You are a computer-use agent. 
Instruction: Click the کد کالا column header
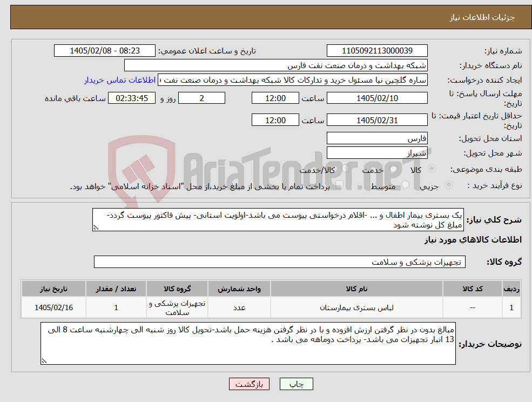click(473, 289)
